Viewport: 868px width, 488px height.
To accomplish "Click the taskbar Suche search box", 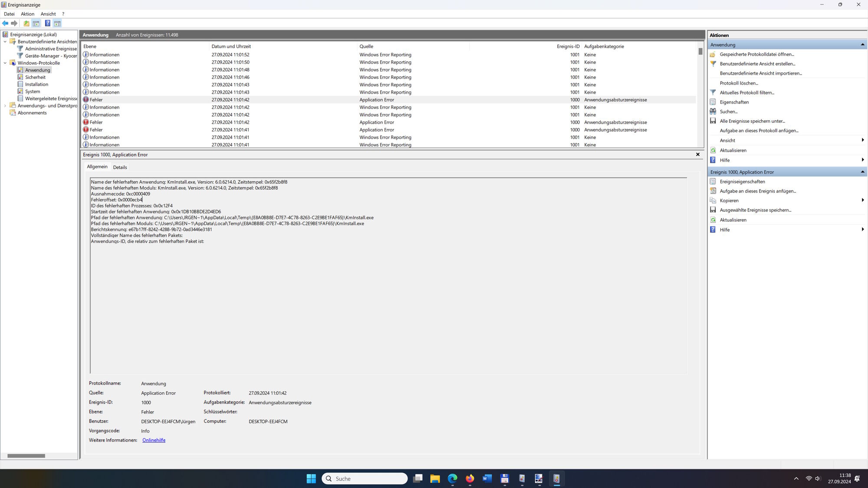I will (365, 478).
